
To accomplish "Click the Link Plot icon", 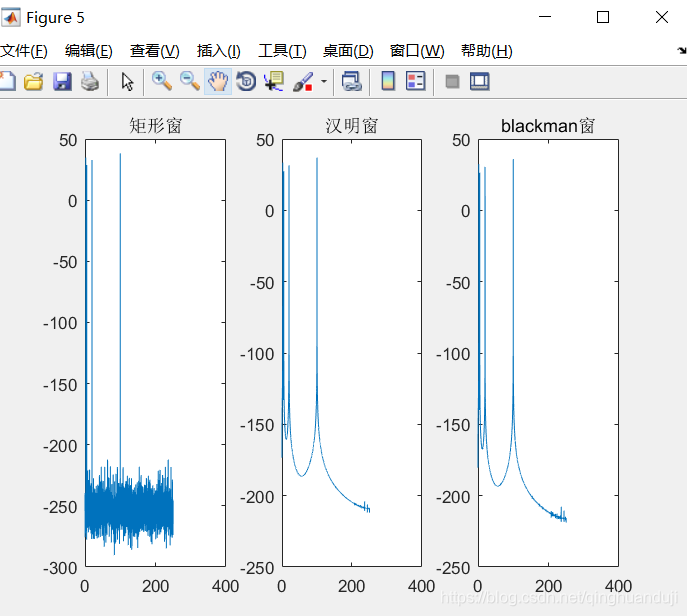I will [352, 81].
